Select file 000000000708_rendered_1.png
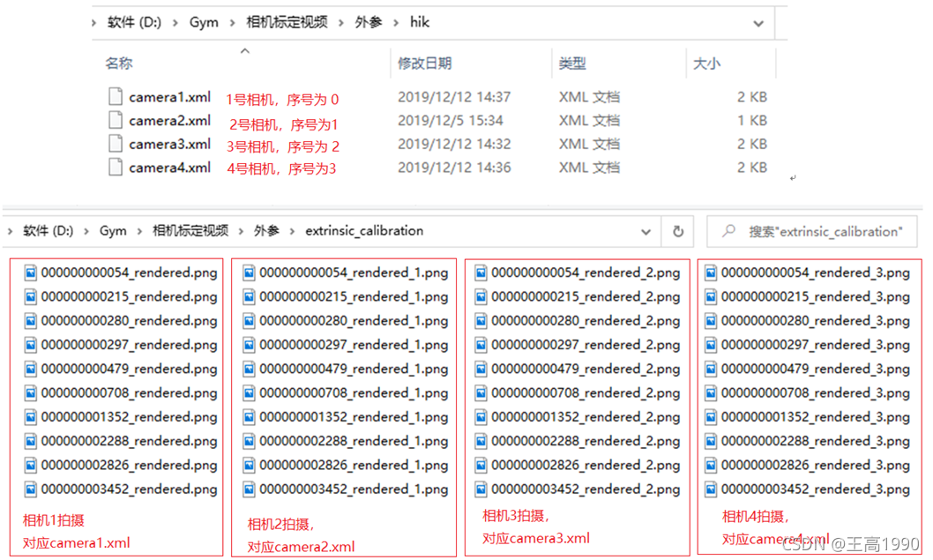 [x=354, y=392]
